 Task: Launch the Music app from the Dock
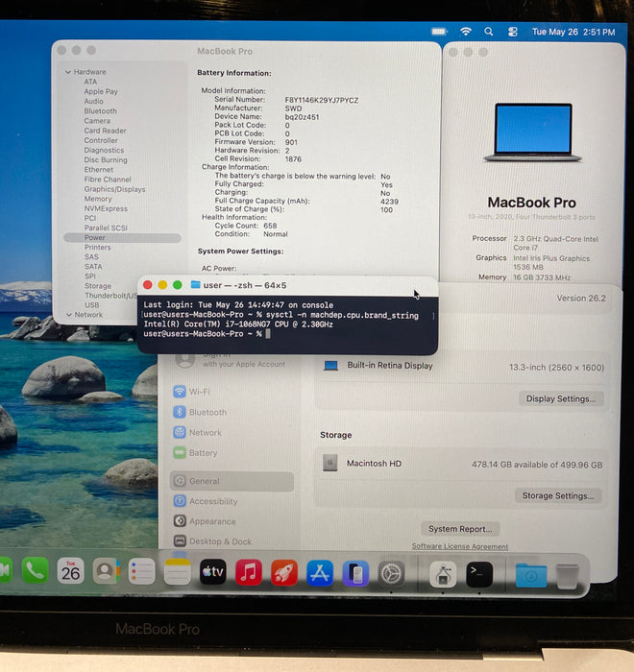(249, 572)
